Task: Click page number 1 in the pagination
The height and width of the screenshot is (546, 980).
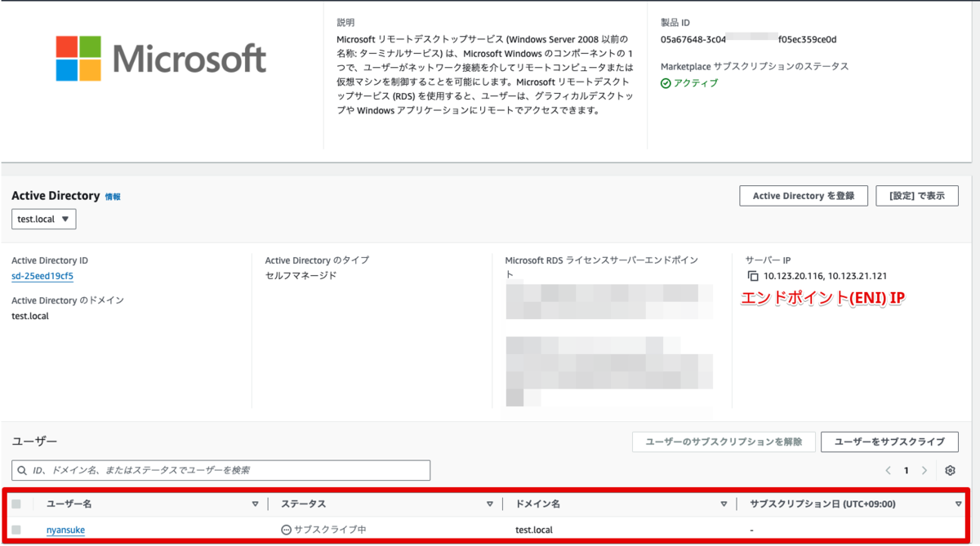Action: [x=906, y=470]
